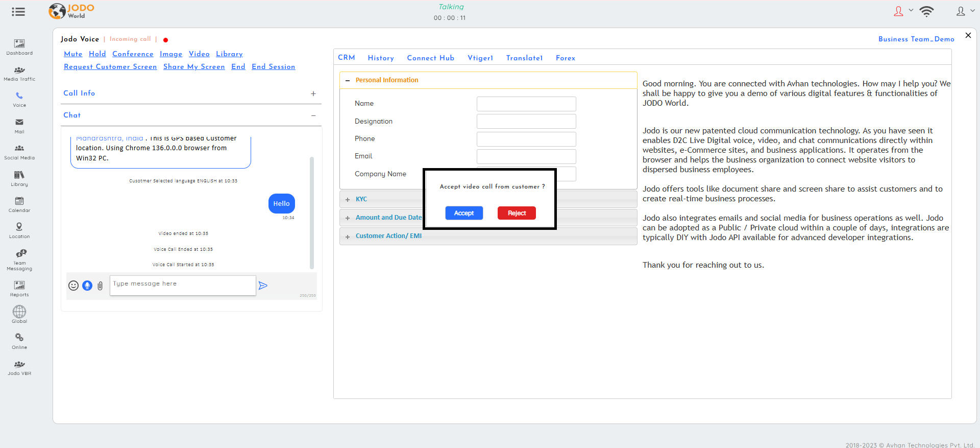Open the red user status dropdown
This screenshot has width=980, height=448.
903,11
